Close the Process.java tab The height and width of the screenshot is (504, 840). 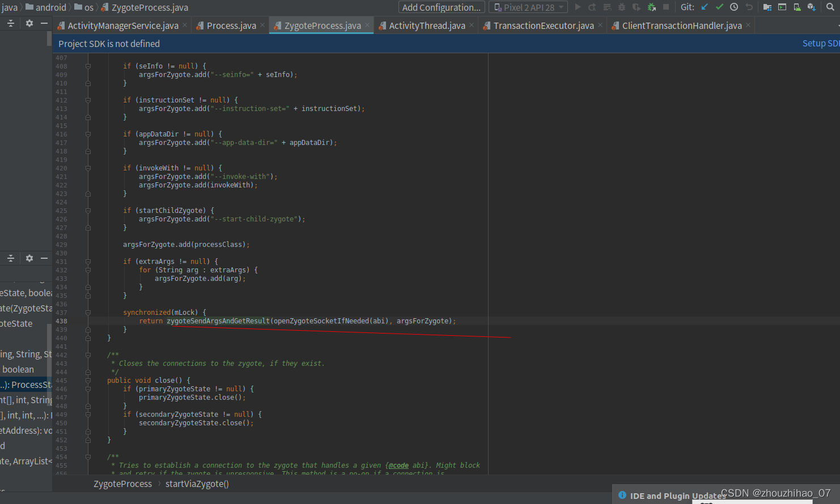(262, 25)
